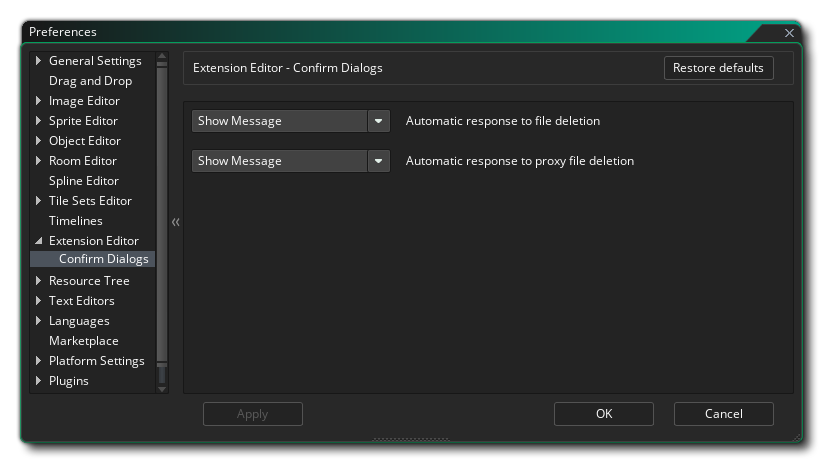Open the proxy file deletion dropdown
823x463 pixels.
coord(378,161)
